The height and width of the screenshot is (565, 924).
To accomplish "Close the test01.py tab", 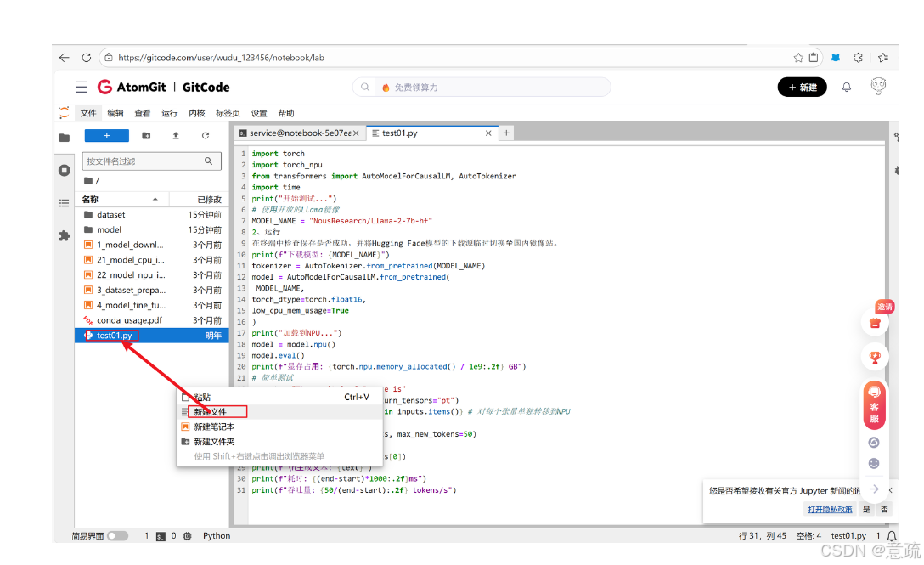I will point(488,133).
